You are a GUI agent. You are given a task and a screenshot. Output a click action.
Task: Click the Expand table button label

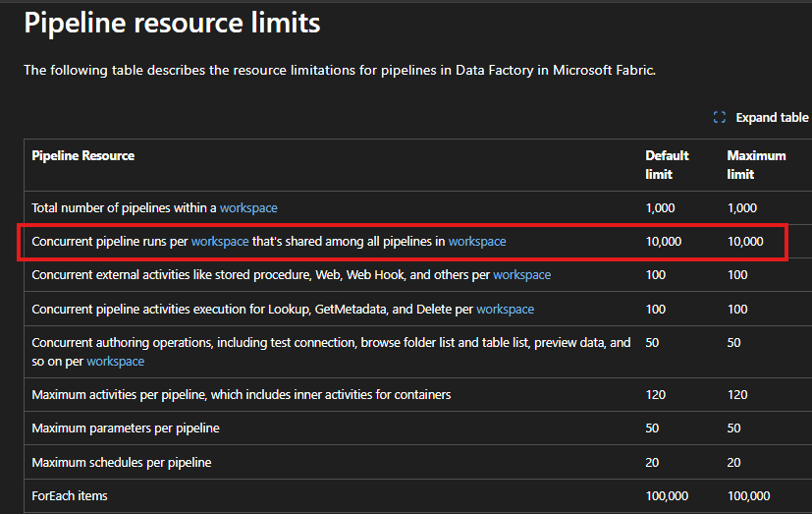click(x=772, y=118)
